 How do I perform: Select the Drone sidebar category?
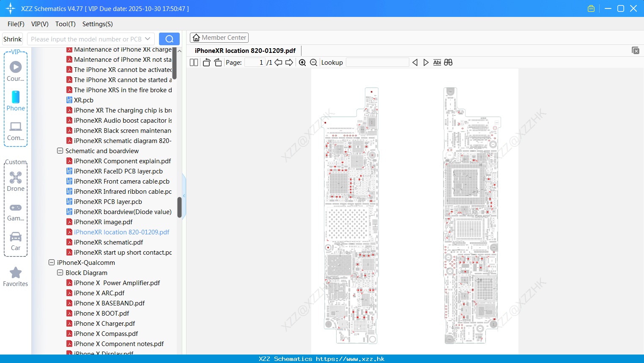16,181
